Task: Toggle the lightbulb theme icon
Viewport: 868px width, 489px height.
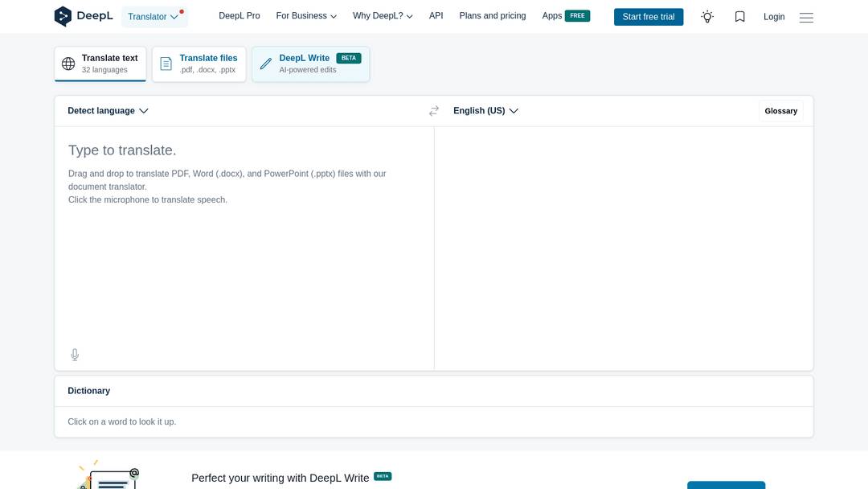Action: point(707,17)
